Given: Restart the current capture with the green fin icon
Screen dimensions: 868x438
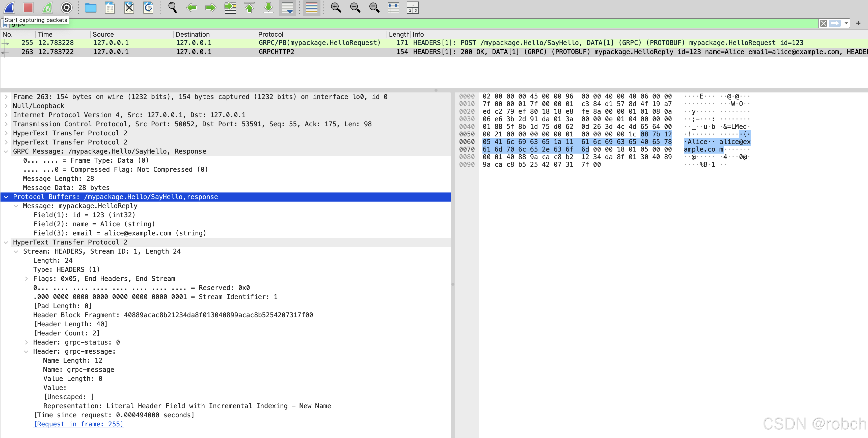Looking at the screenshot, I should pyautogui.click(x=47, y=7).
